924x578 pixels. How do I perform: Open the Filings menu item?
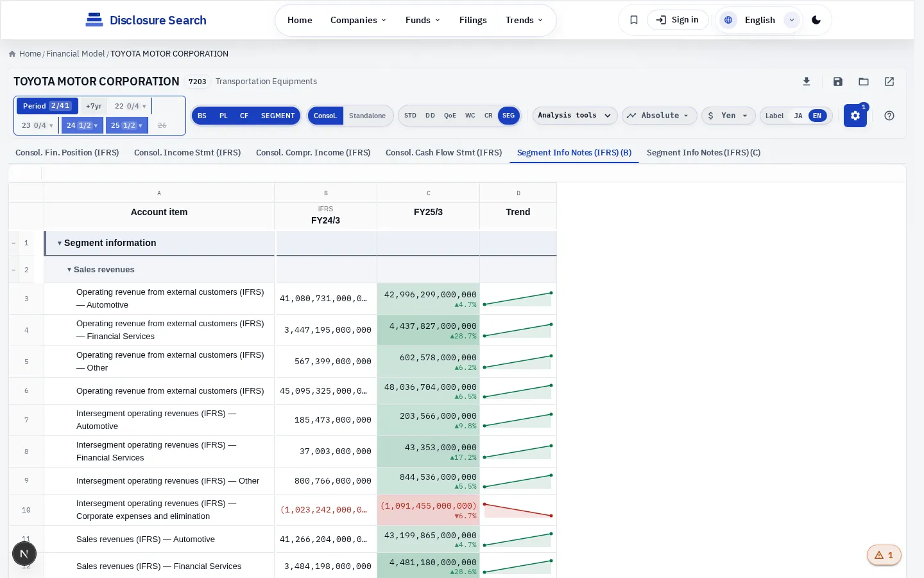tap(473, 20)
